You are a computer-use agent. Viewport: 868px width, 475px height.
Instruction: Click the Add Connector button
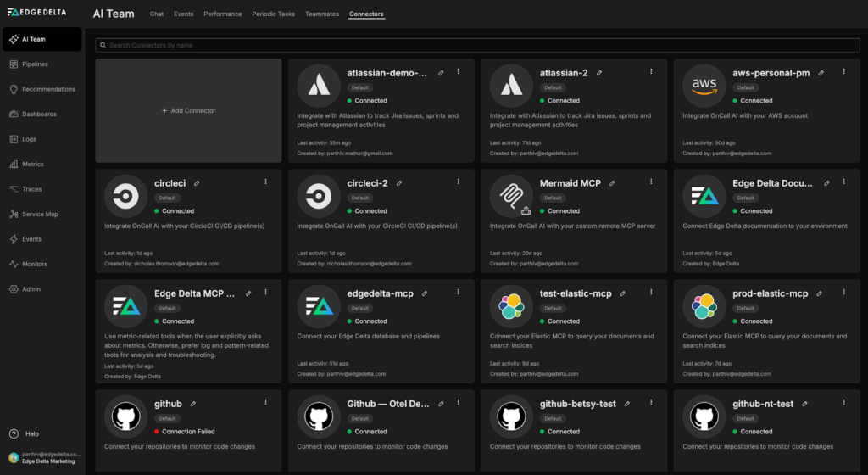[x=188, y=111]
